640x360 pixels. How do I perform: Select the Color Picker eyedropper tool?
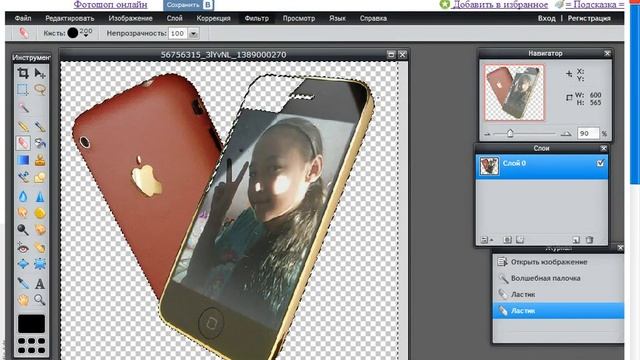23,283
